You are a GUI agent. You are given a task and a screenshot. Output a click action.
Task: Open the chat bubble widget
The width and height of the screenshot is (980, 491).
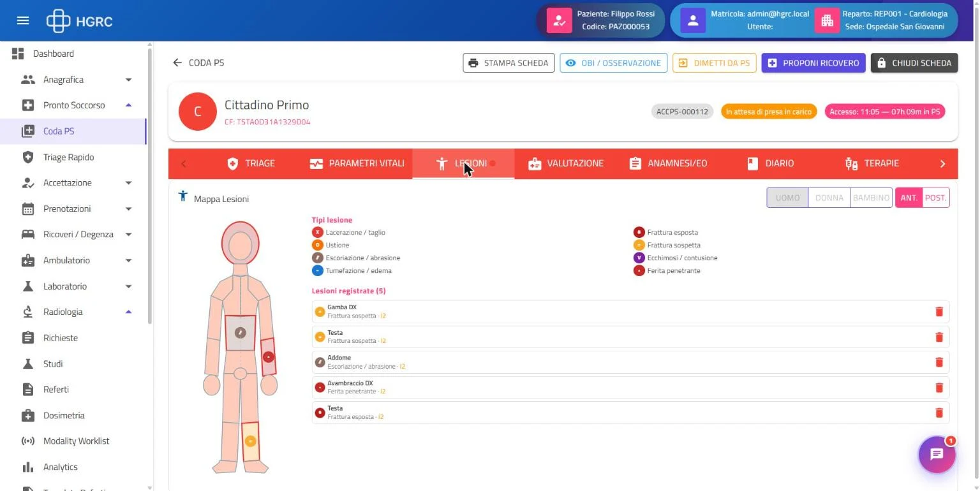point(937,454)
